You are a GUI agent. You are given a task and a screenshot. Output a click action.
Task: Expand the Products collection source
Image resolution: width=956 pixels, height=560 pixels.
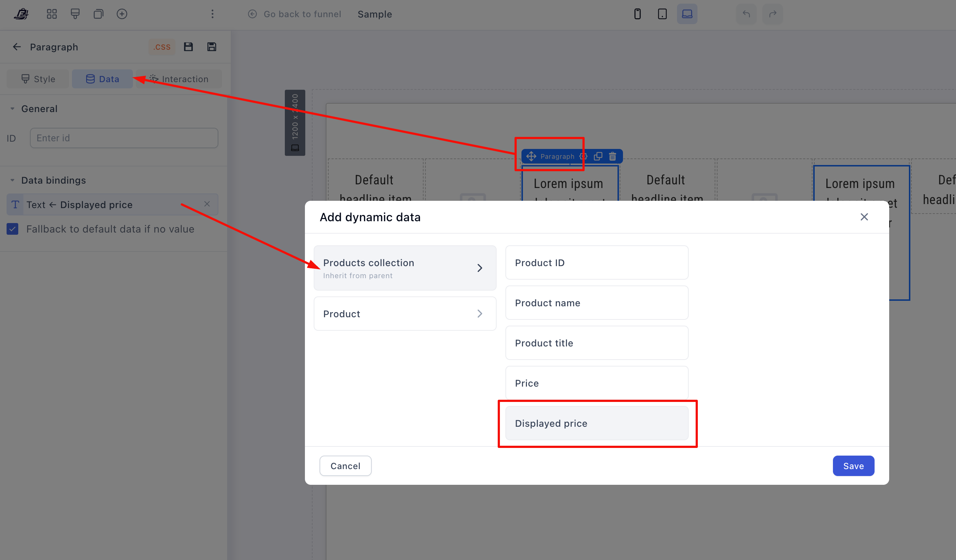(405, 268)
